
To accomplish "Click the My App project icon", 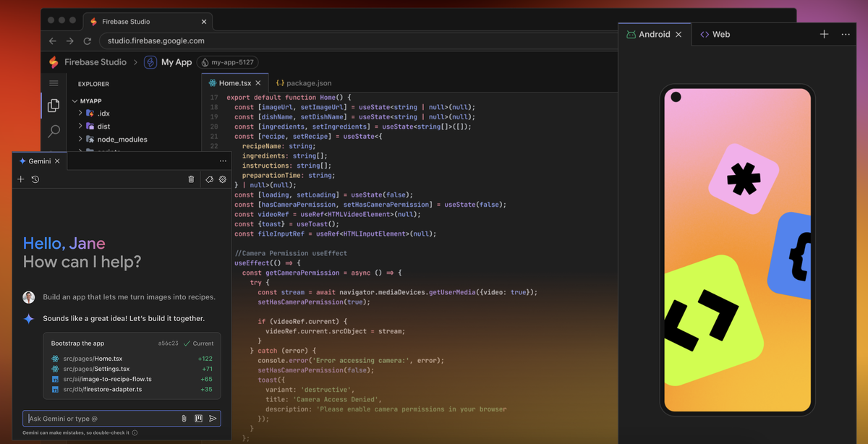I will click(150, 62).
